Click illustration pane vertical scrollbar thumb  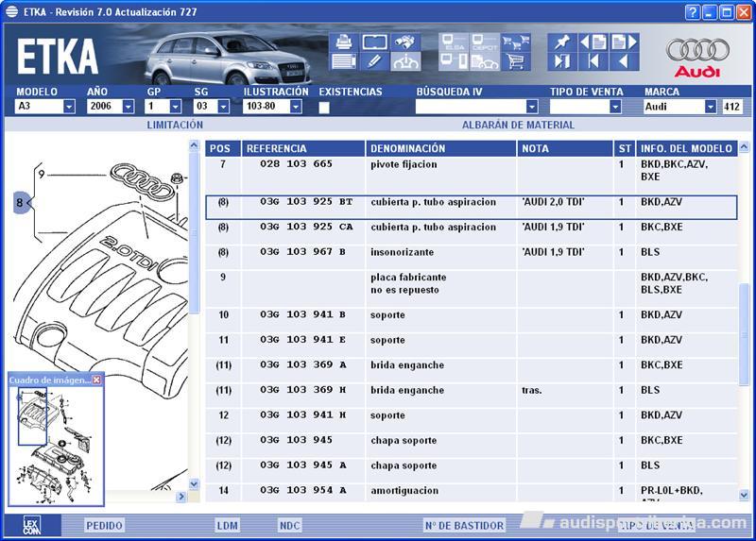[194, 233]
